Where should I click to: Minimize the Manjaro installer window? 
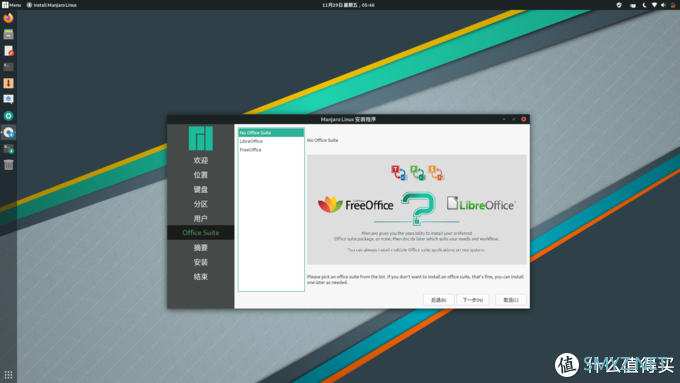(504, 119)
